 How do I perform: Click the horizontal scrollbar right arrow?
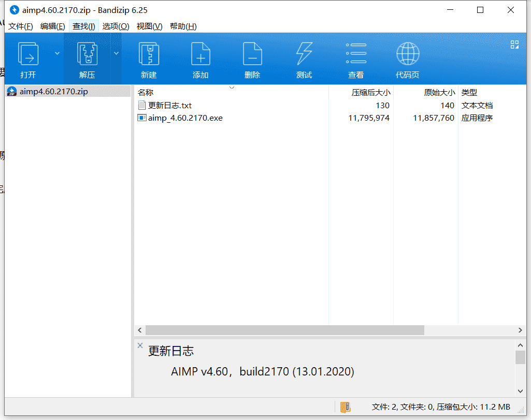click(x=520, y=330)
